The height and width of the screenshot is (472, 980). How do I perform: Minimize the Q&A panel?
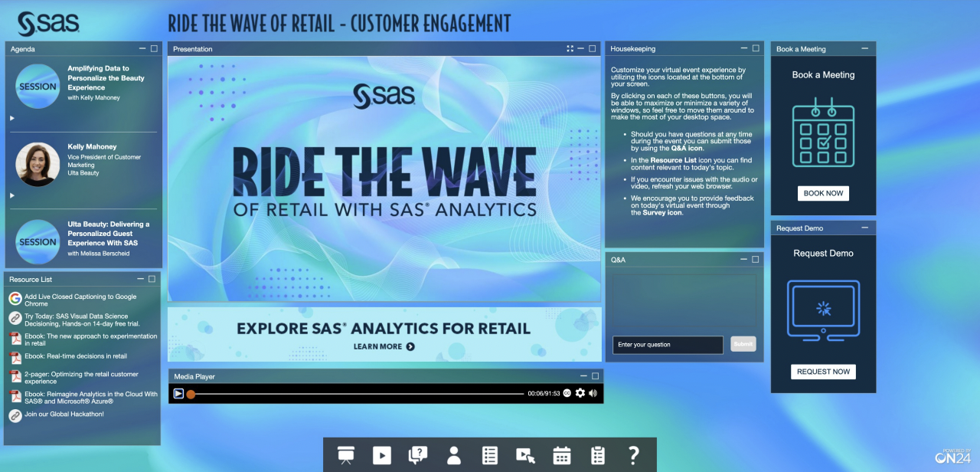(x=743, y=259)
